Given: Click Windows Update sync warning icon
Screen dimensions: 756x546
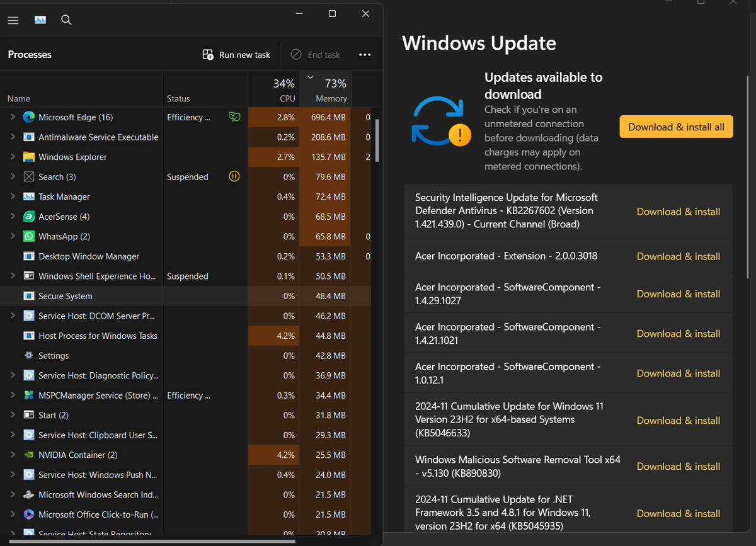Looking at the screenshot, I should pos(440,122).
